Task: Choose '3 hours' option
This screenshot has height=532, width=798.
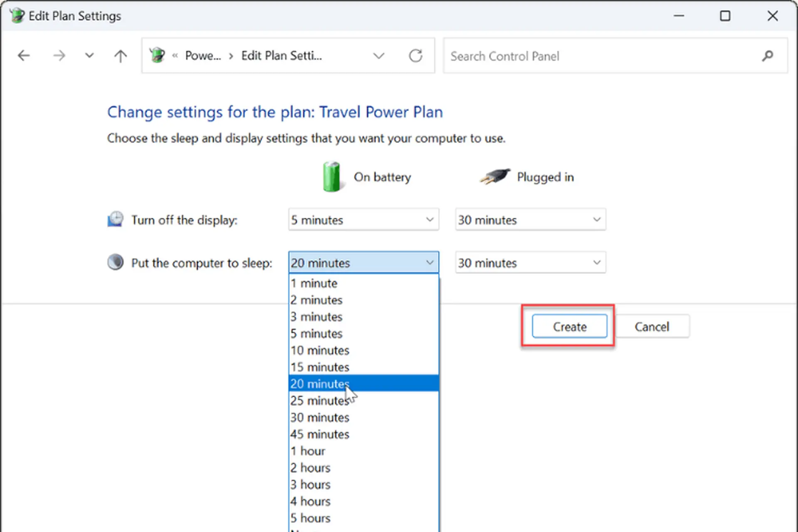Action: 364,484
